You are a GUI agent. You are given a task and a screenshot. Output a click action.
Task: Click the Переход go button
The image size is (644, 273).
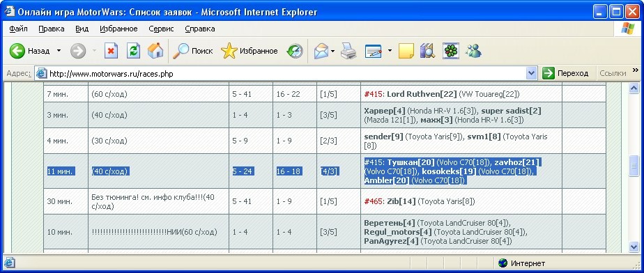565,74
